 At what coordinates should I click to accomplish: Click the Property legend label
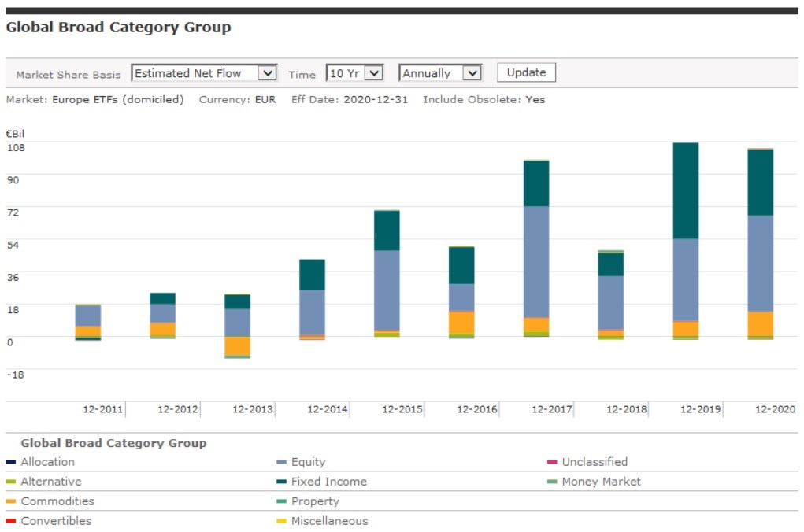point(315,501)
